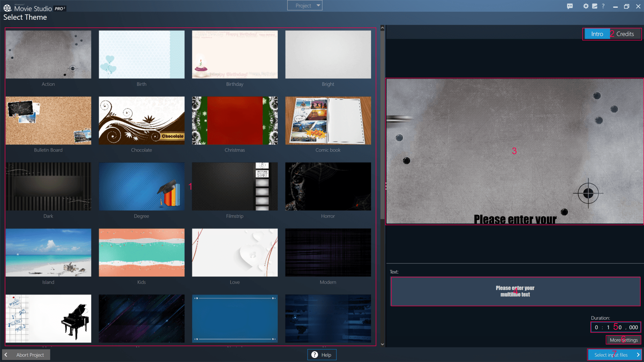This screenshot has width=644, height=362.
Task: Select the Modern theme thumbnail
Action: 328,253
